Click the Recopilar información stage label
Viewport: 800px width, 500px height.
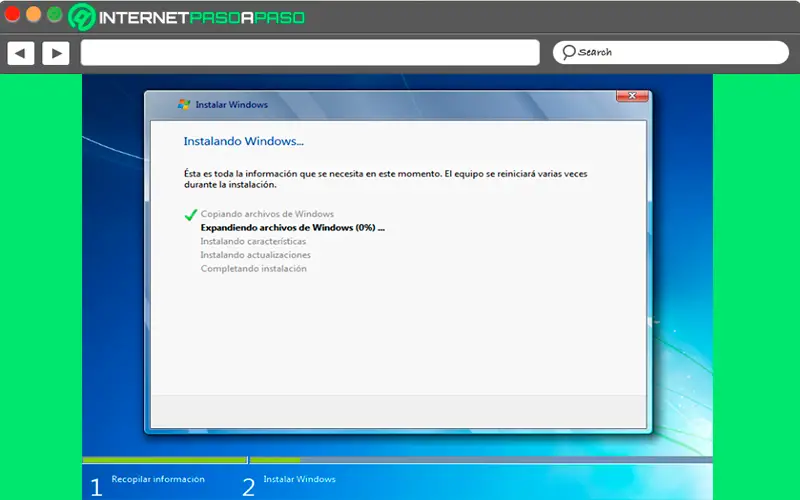[158, 479]
